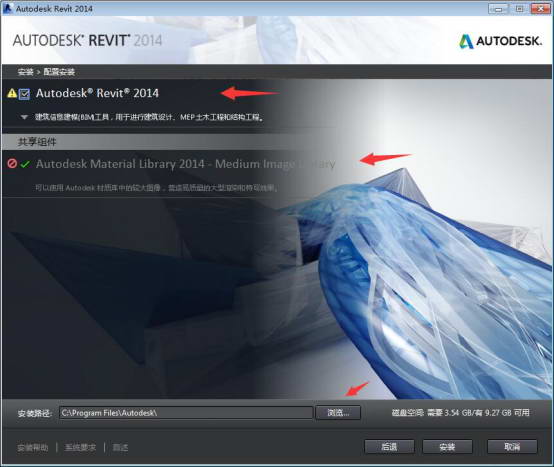Click the install path field C:\Program Files\Autodesk\

click(186, 413)
